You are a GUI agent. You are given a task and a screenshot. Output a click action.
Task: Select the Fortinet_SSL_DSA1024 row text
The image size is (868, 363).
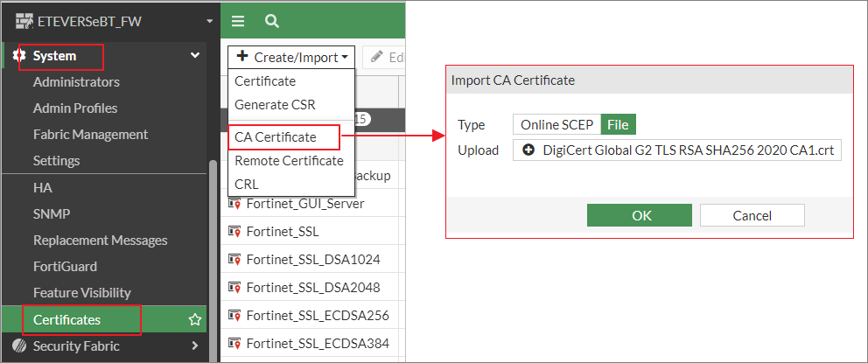(x=313, y=259)
